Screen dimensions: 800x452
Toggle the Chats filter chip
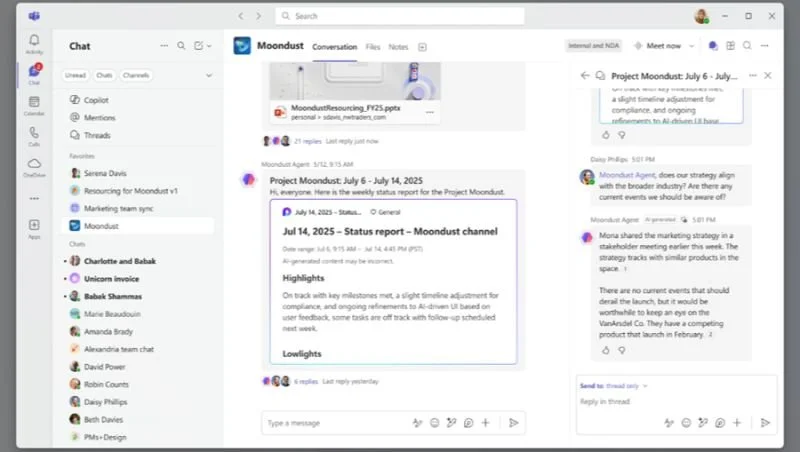(104, 76)
